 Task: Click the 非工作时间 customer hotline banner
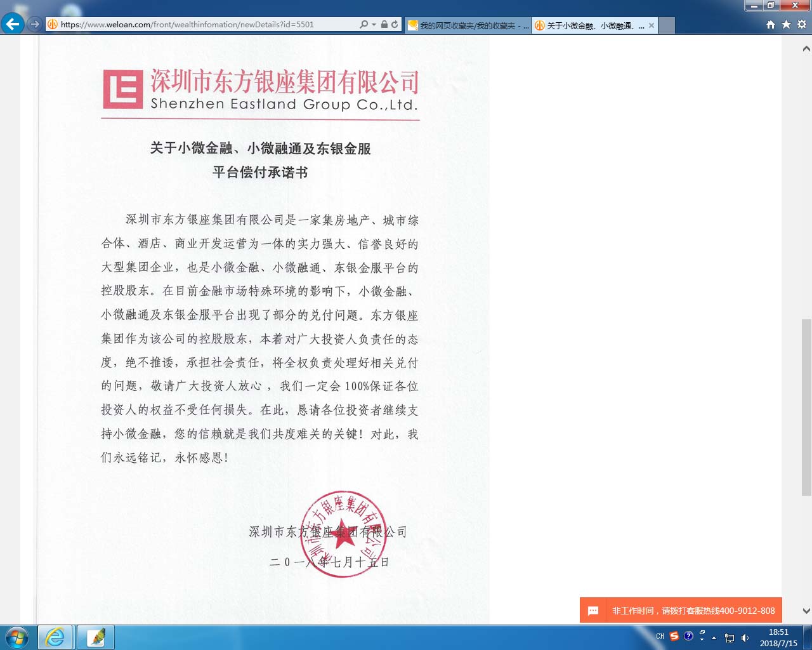click(x=681, y=611)
